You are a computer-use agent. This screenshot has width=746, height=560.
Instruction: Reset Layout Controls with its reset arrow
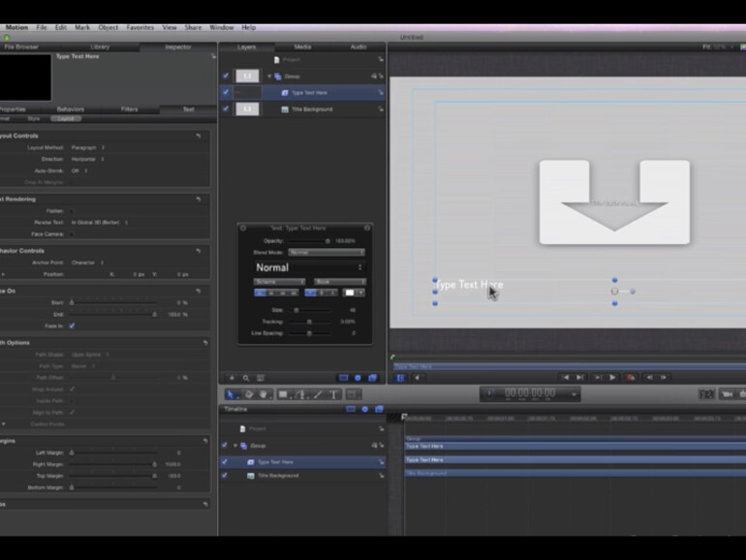pos(199,136)
